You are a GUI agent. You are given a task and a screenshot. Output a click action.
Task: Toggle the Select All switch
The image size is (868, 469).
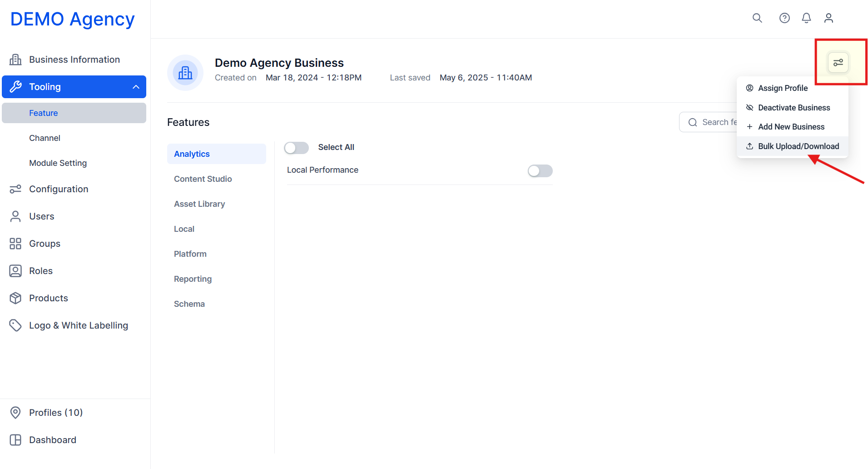(296, 148)
